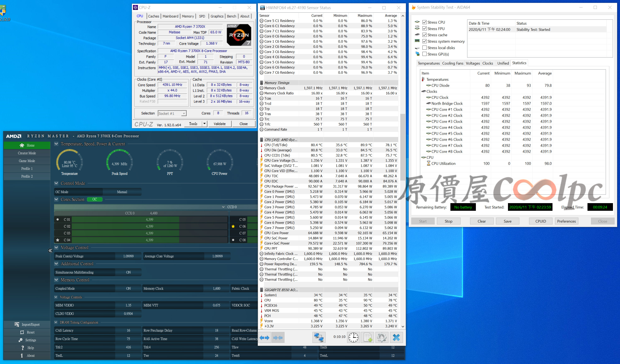This screenshot has width=620, height=364.
Task: Click HWiNFO scroll down arrow
Action: click(403, 326)
